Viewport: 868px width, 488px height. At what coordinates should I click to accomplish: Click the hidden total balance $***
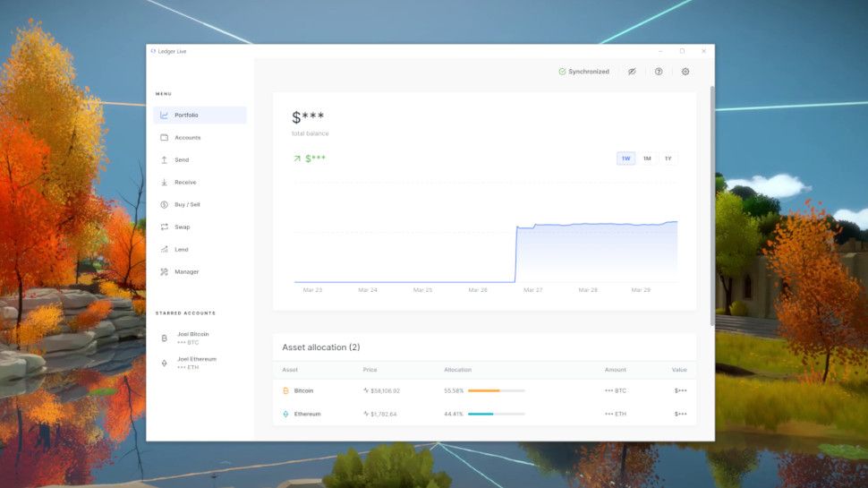(308, 117)
